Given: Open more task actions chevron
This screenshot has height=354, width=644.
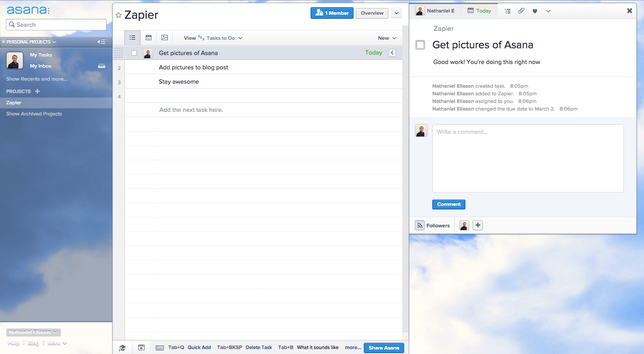Looking at the screenshot, I should [x=548, y=11].
